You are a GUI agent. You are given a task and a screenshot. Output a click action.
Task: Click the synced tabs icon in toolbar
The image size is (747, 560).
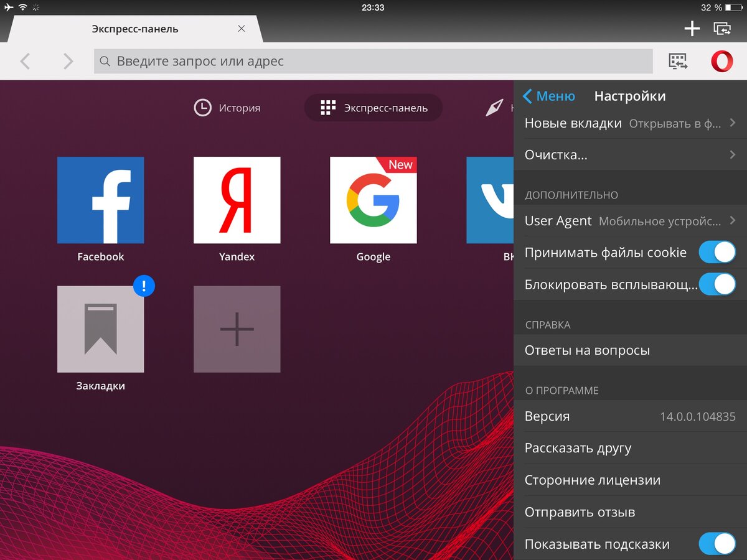678,61
